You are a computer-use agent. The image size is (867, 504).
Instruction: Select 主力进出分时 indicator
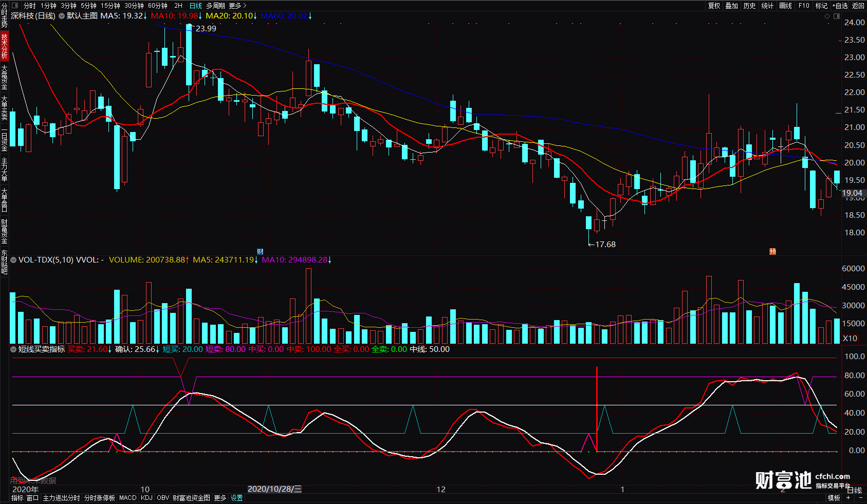[x=62, y=498]
